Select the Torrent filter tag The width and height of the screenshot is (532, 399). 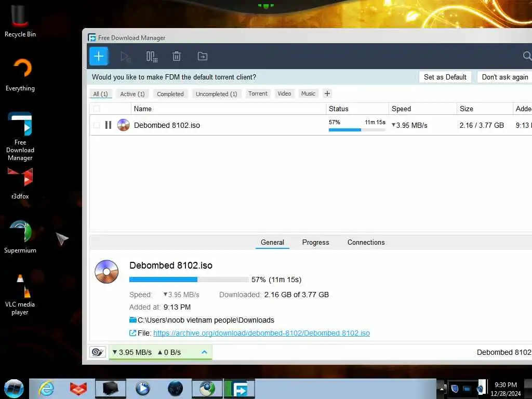[258, 94]
